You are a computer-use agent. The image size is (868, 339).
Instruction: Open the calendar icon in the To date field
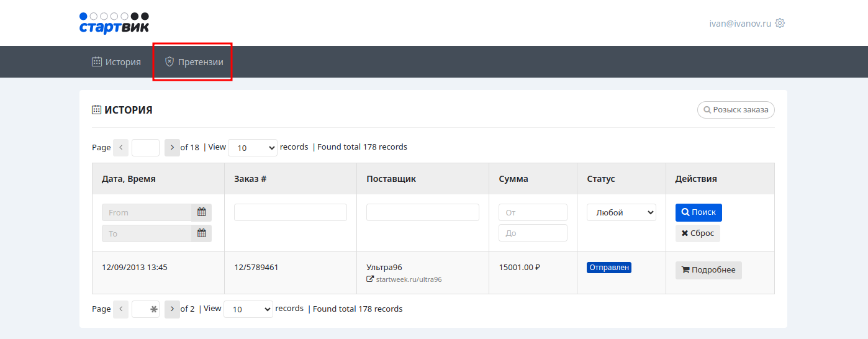click(x=201, y=233)
